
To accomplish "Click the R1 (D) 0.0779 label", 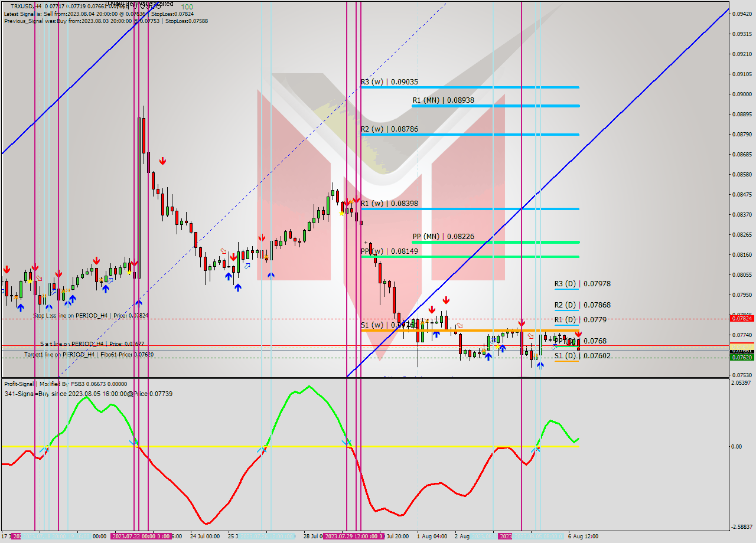I will coord(581,320).
